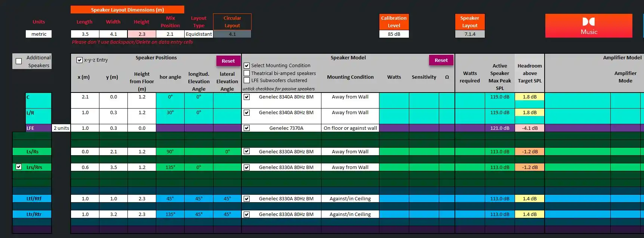The width and height of the screenshot is (644, 238).
Task: Enable LFE Subwoofers clustered checkbox
Action: pos(247,80)
